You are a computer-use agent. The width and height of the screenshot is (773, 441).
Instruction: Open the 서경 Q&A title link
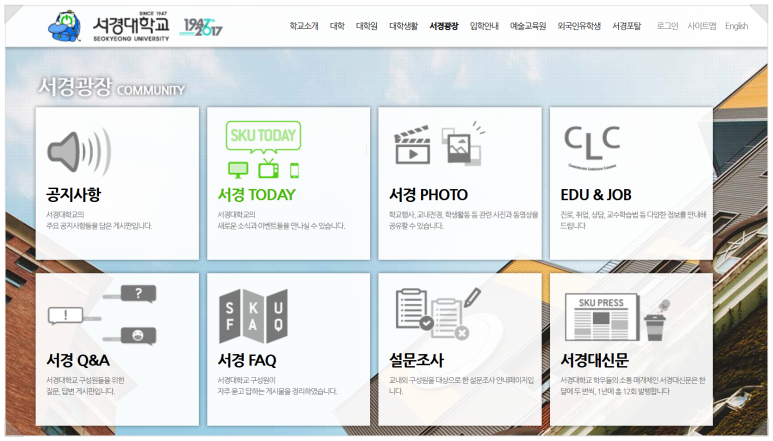(x=78, y=360)
